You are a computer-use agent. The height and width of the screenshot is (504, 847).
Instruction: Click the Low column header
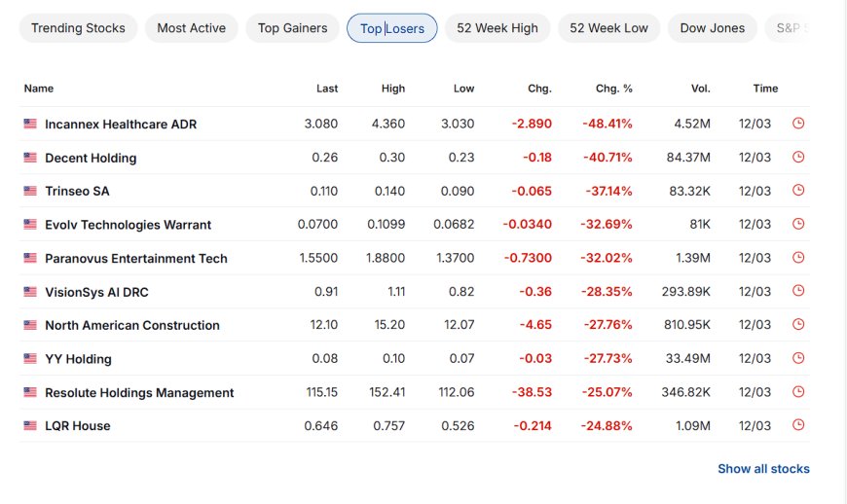point(463,89)
